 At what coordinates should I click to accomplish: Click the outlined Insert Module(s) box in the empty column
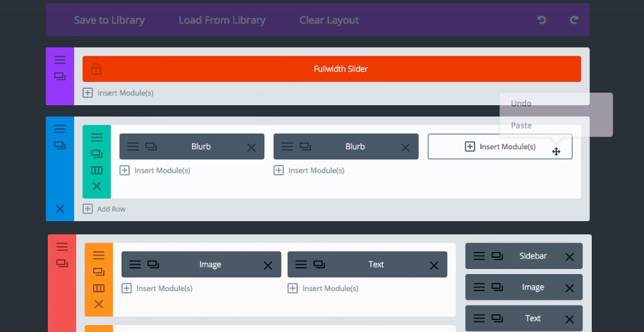click(500, 146)
